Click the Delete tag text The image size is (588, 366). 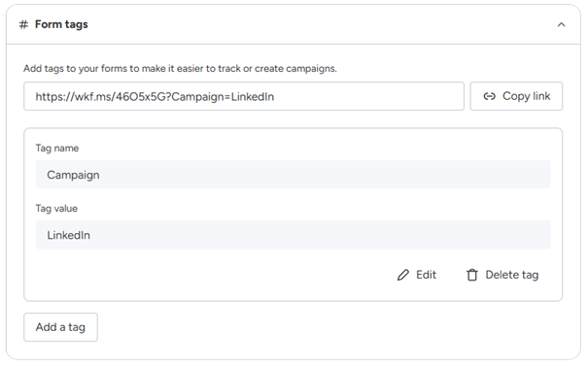coord(512,275)
